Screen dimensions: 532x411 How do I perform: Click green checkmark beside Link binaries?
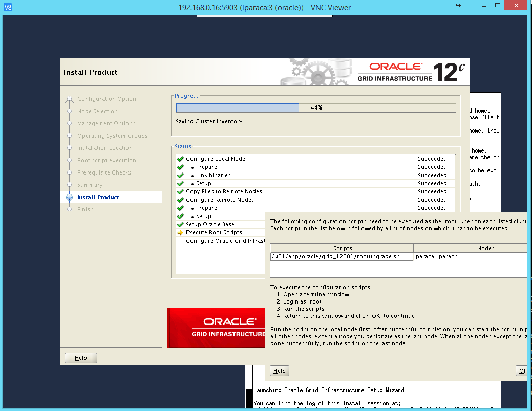pyautogui.click(x=181, y=176)
